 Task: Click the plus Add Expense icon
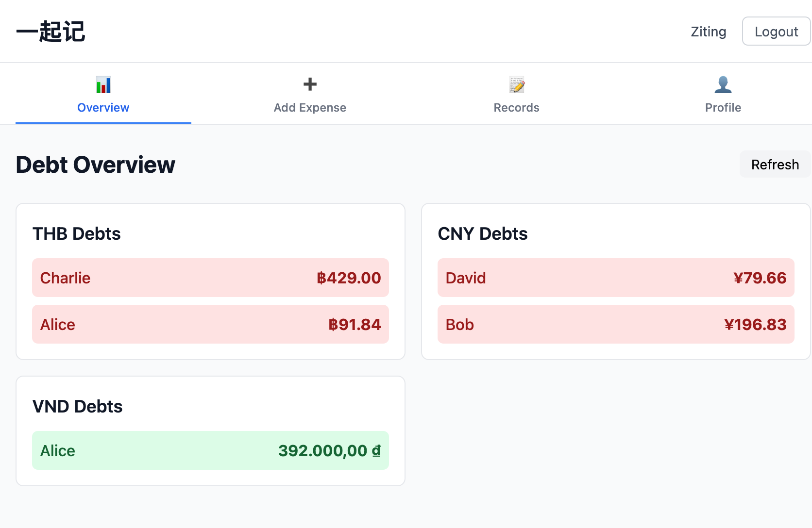coord(310,84)
